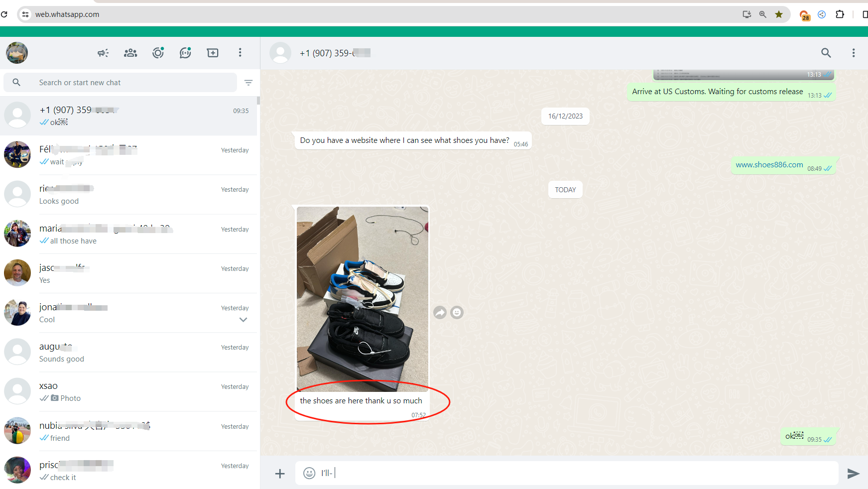
Task: Open the xsao chat
Action: (129, 392)
